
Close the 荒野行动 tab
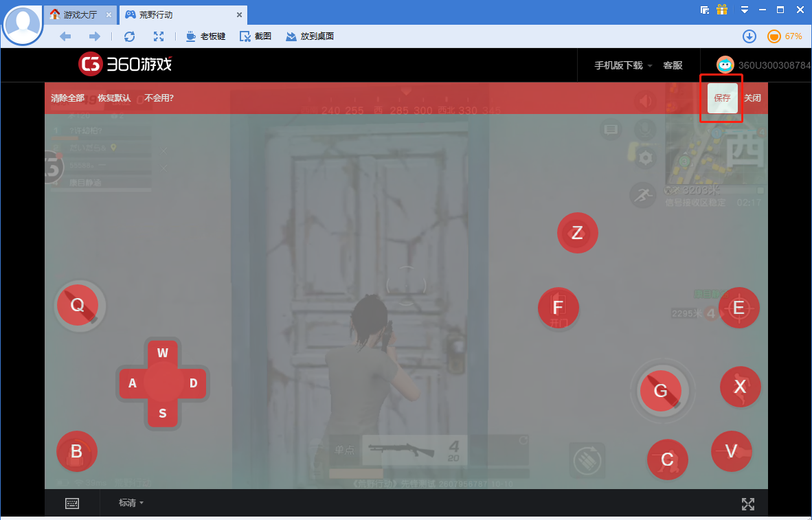coord(239,15)
